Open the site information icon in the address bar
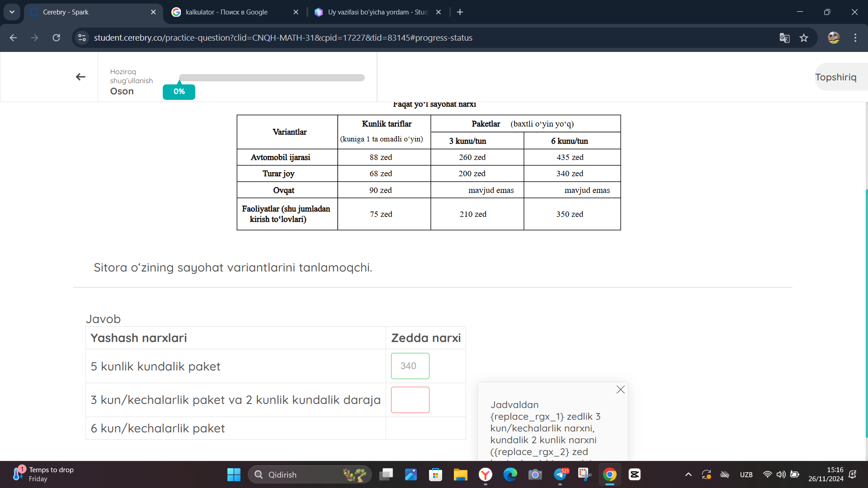Screen dimensions: 868x488 82,38
